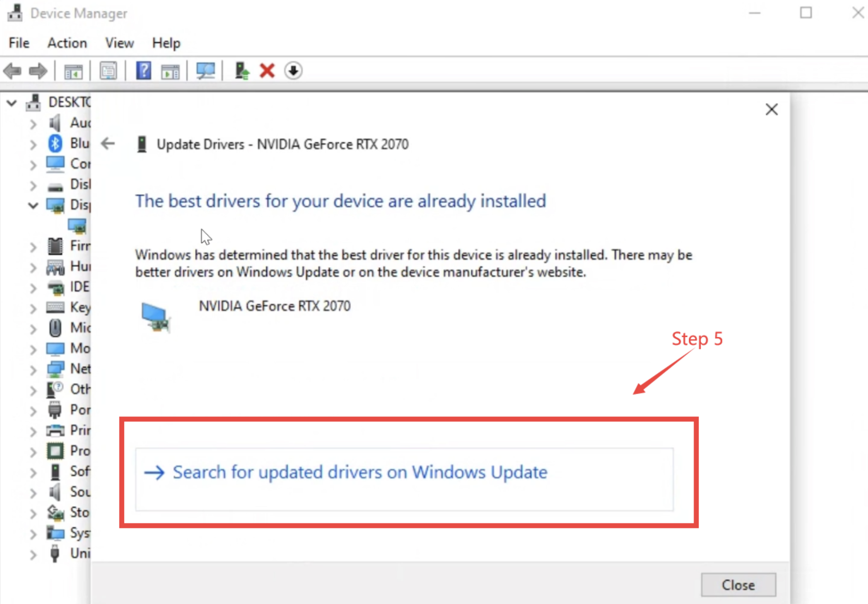This screenshot has width=868, height=604.
Task: Click the Close button in Update Drivers dialog
Action: [x=738, y=585]
